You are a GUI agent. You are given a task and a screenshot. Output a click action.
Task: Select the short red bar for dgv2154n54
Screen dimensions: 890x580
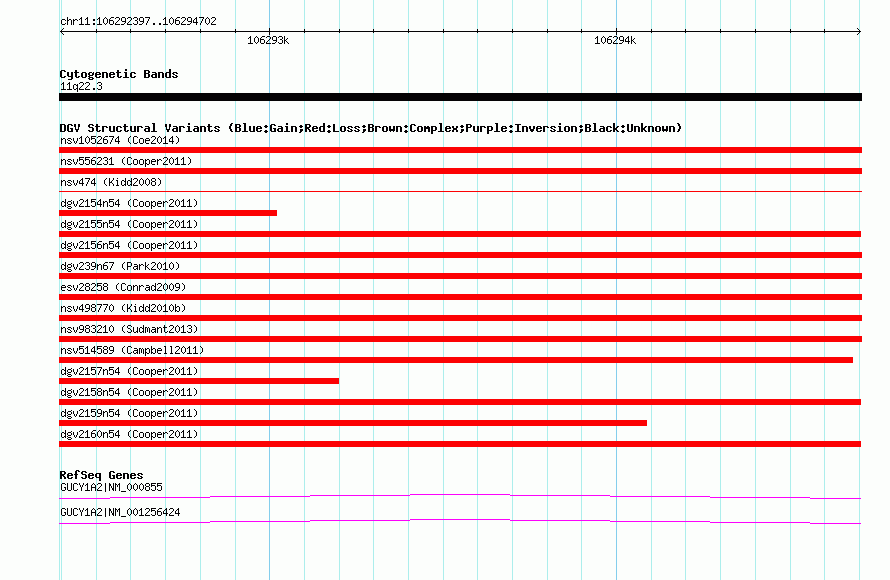tap(168, 213)
